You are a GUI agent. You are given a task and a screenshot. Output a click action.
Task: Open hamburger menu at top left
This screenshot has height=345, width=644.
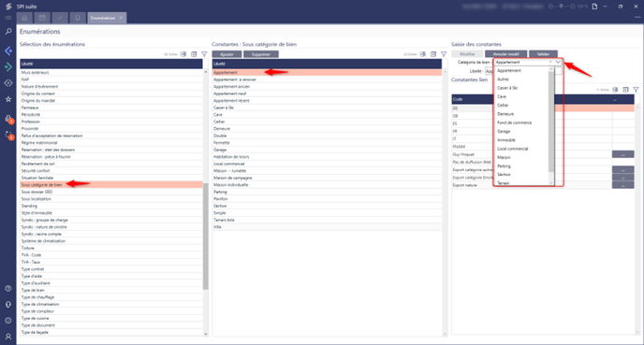tap(8, 18)
